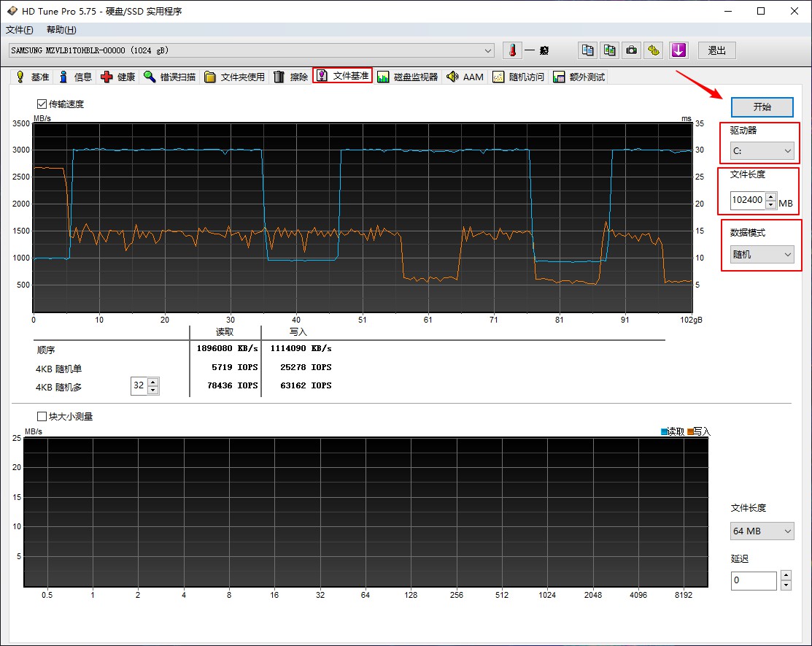Screen dimensions: 812x646
Task: Click the purple down-arrow minimize-to-tray icon
Action: tap(678, 50)
